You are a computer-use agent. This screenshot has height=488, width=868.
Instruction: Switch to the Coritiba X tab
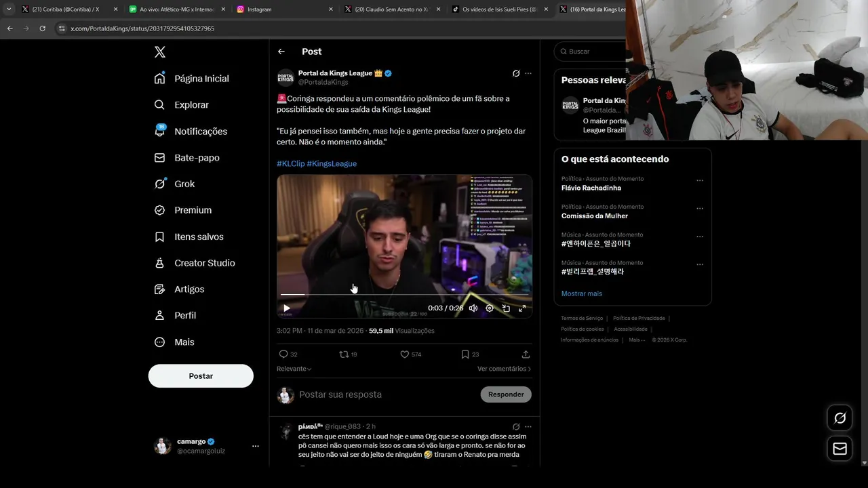[66, 9]
